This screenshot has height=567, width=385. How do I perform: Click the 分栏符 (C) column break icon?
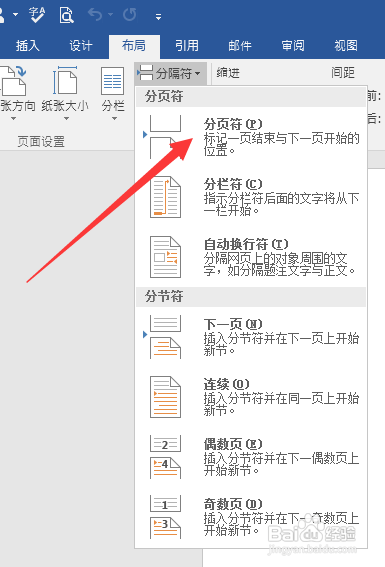(165, 197)
